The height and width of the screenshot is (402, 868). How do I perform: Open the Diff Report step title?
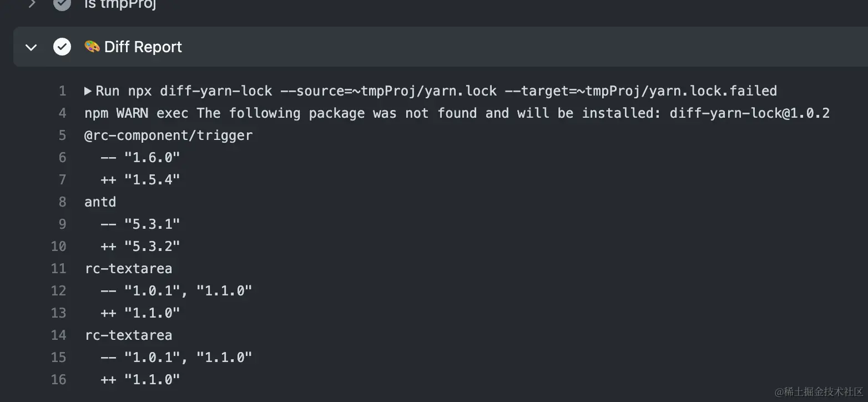tap(143, 47)
